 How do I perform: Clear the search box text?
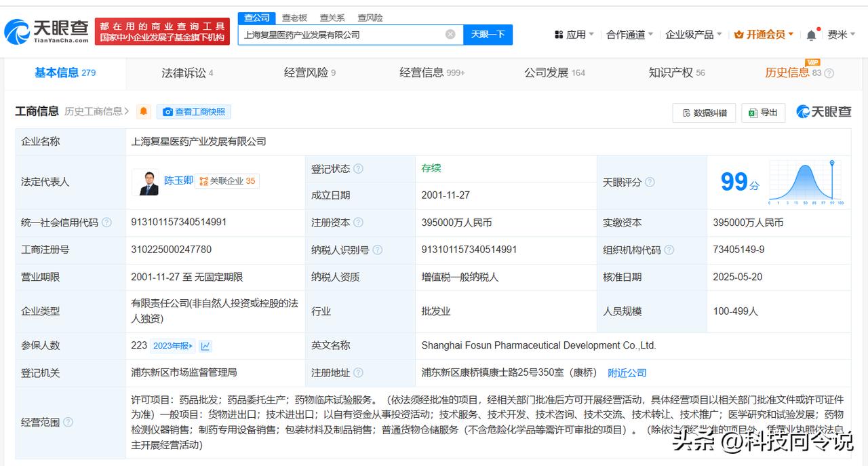click(450, 35)
